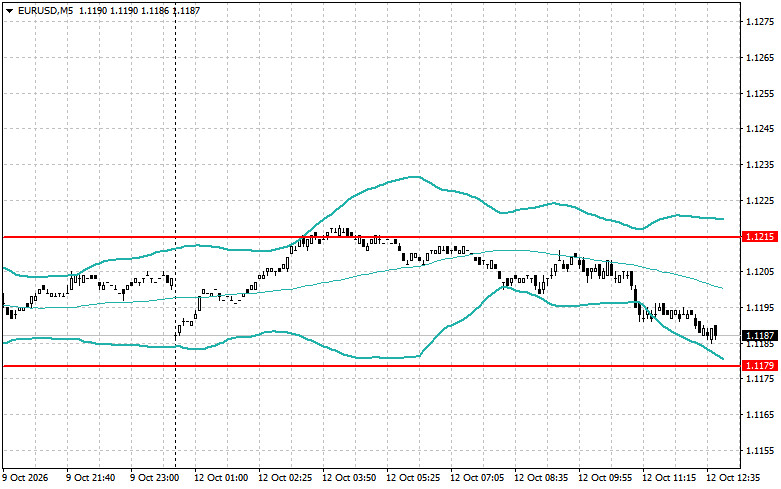The height and width of the screenshot is (489, 781).
Task: Click the 9 Oct 23:00 time label
Action: 155,478
